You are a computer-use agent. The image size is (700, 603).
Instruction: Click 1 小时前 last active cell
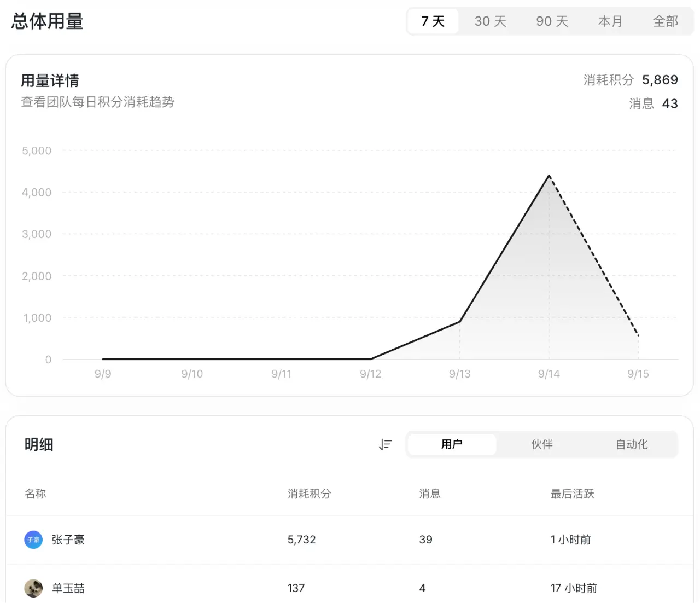pyautogui.click(x=571, y=540)
